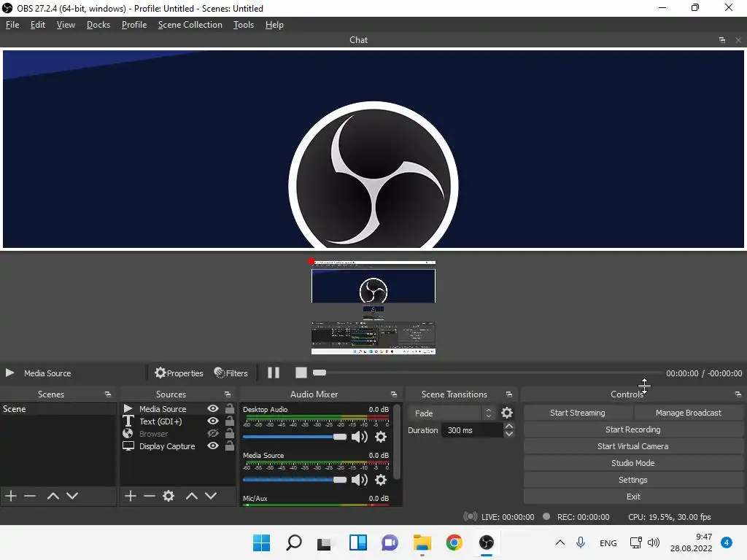Screen dimensions: 747x560
Task: Move the scene down in Scenes panel
Action: (72, 496)
